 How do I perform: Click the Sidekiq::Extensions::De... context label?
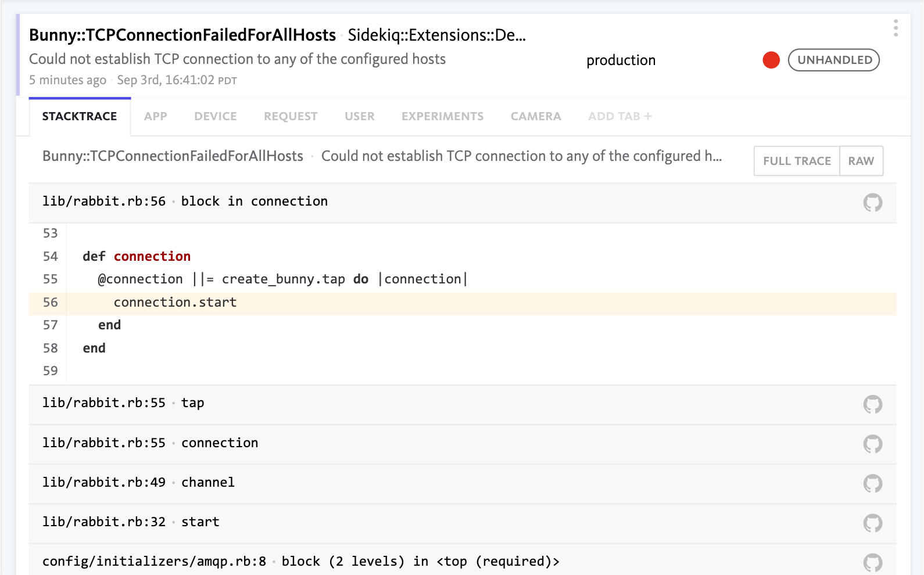click(x=437, y=35)
